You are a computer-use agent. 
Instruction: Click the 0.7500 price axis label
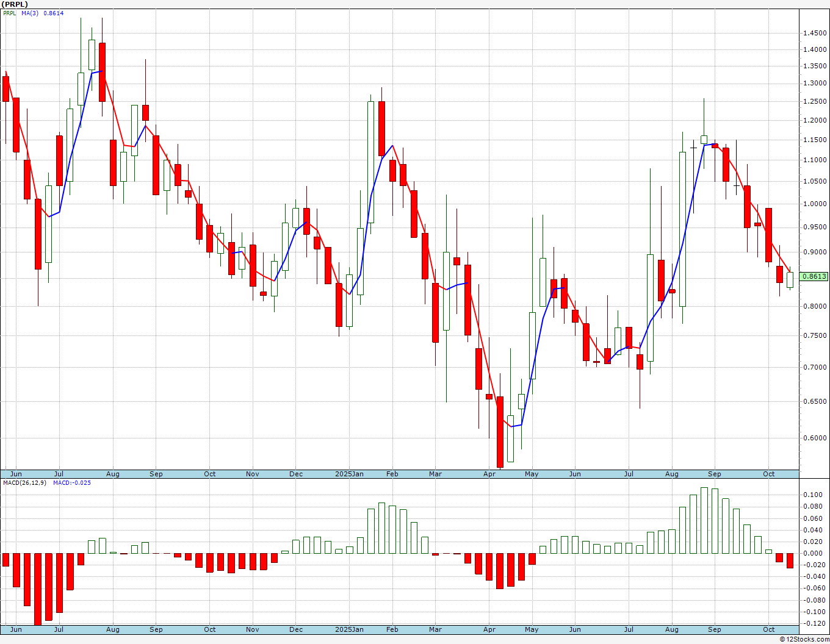[816, 335]
